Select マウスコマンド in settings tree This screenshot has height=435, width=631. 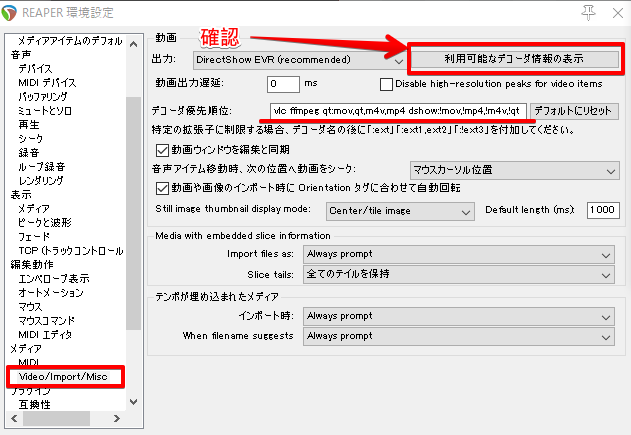(x=47, y=321)
